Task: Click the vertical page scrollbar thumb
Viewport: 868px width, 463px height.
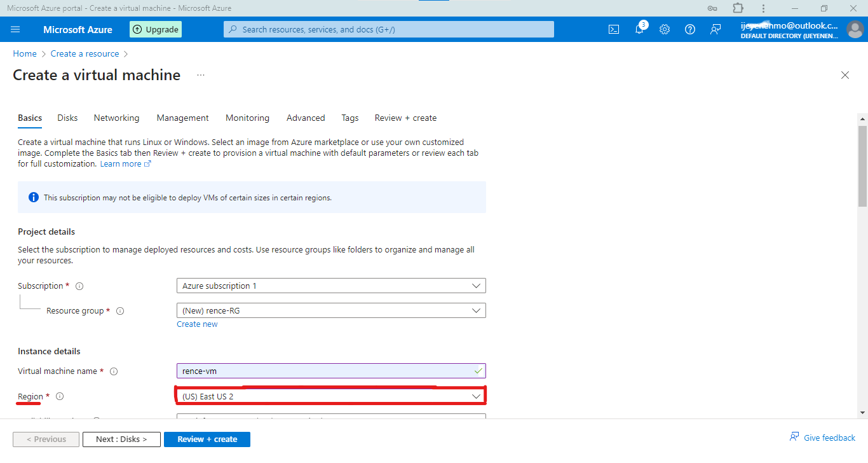Action: click(x=862, y=166)
